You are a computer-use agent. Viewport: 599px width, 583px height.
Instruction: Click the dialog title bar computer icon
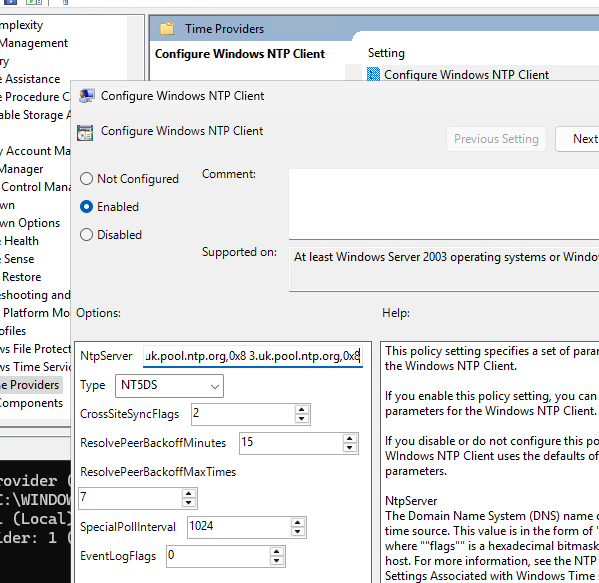tap(87, 96)
